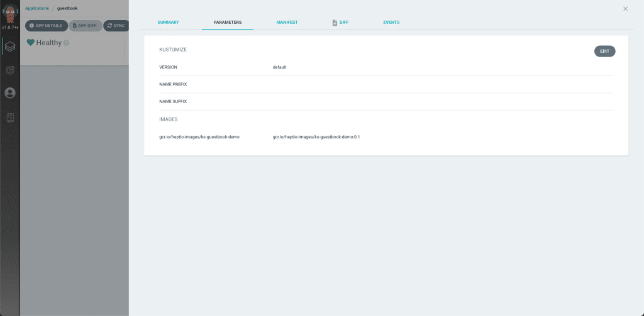Screen dimensions: 644x316
Task: Click the Healthy heart status icon
Action: coord(30,42)
